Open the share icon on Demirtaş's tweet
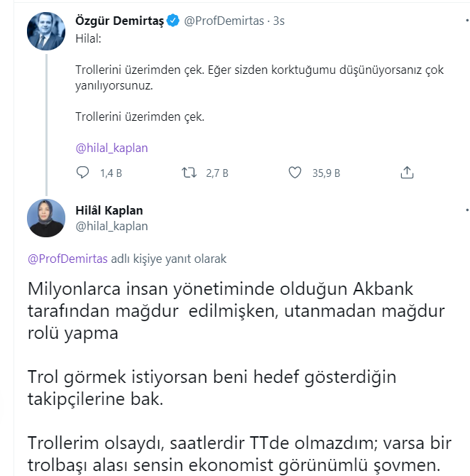Image resolution: width=470 pixels, height=476 pixels. (407, 172)
